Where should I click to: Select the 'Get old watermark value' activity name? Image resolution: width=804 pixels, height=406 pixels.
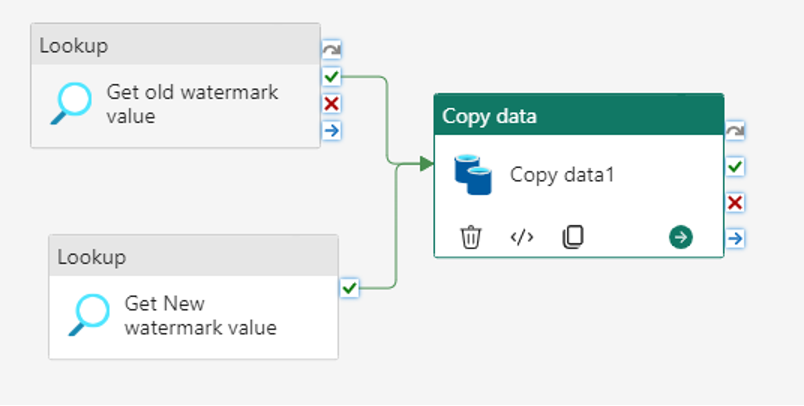pyautogui.click(x=192, y=104)
